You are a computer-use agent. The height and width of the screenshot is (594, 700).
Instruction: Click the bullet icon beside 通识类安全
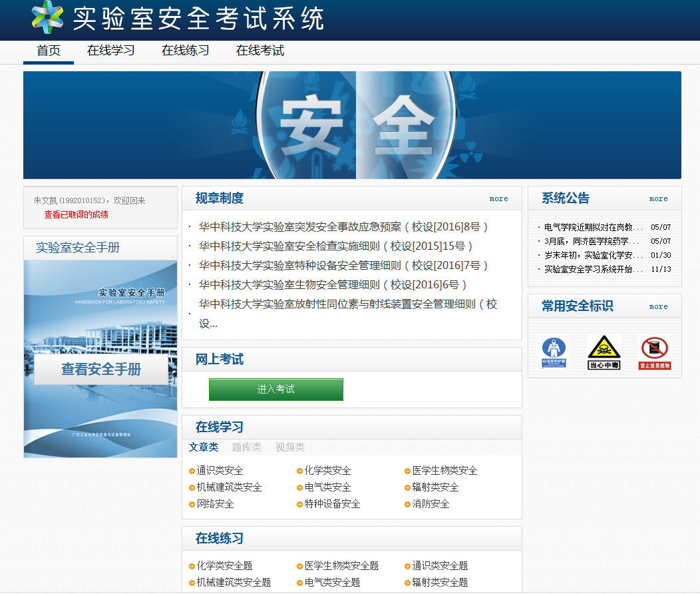(192, 471)
